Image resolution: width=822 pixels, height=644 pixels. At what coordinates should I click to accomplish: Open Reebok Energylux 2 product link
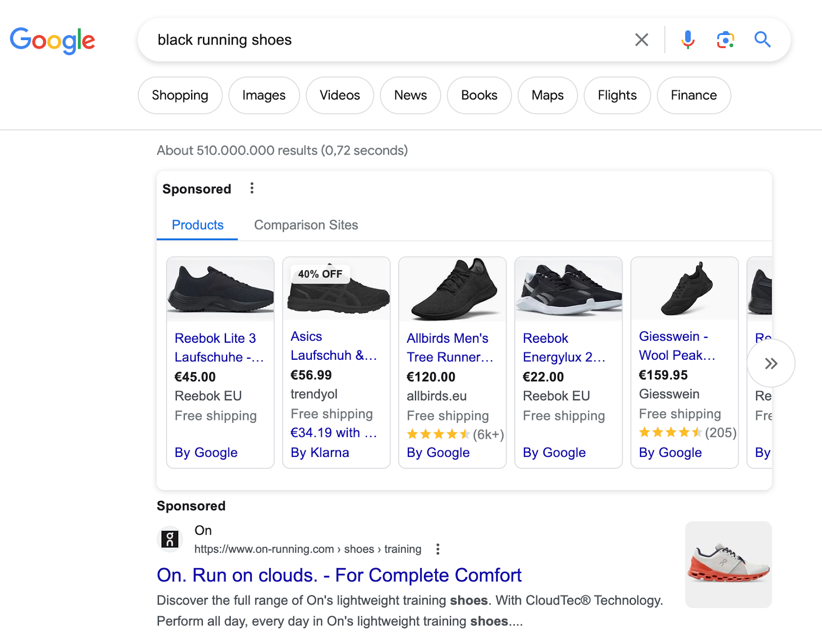(x=564, y=347)
